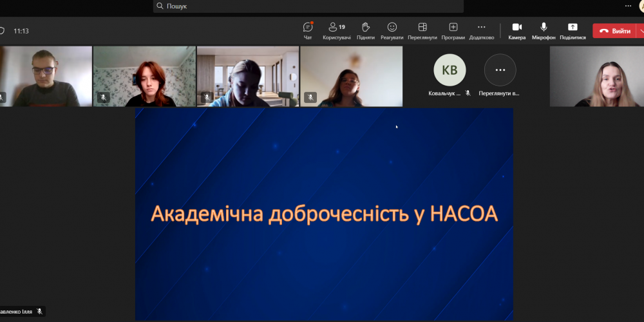Click the Академічна доброчесність shared slide
Viewport: 644px width, 322px height.
(324, 214)
